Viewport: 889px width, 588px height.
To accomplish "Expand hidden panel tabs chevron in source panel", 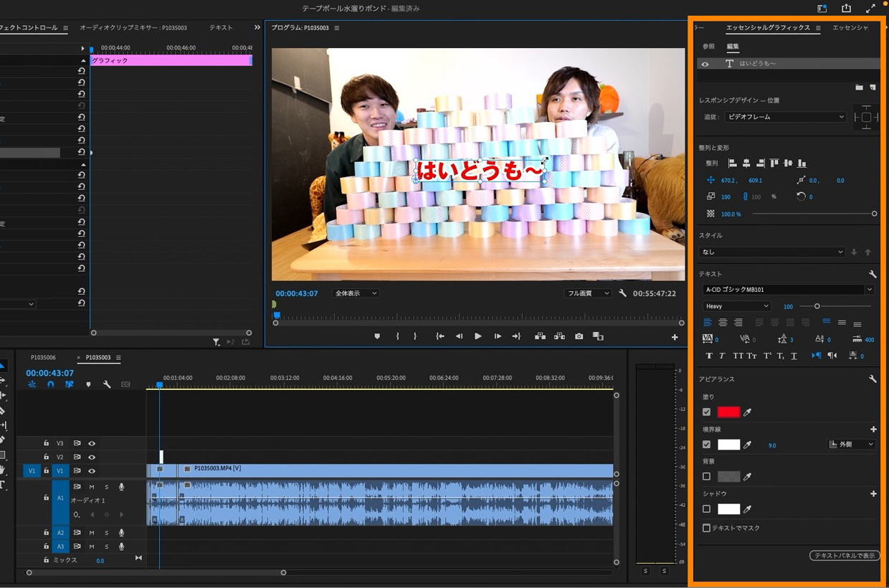I will tap(257, 27).
